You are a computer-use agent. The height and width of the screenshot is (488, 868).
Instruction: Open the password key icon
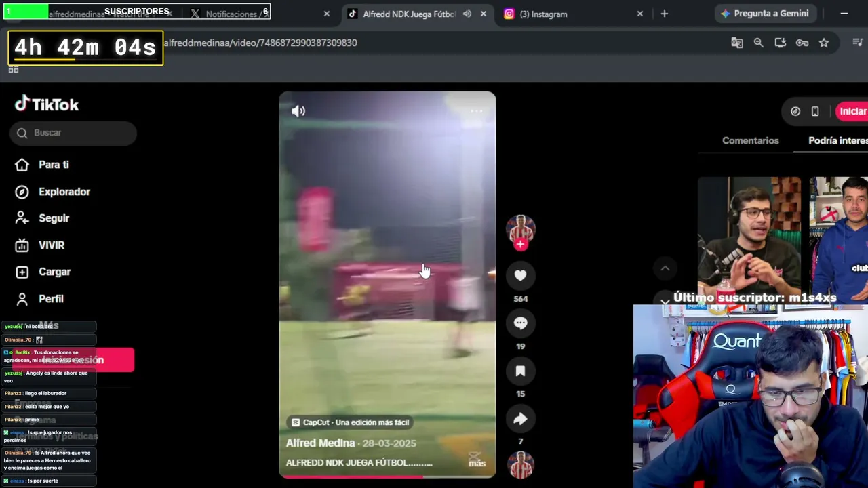point(802,43)
